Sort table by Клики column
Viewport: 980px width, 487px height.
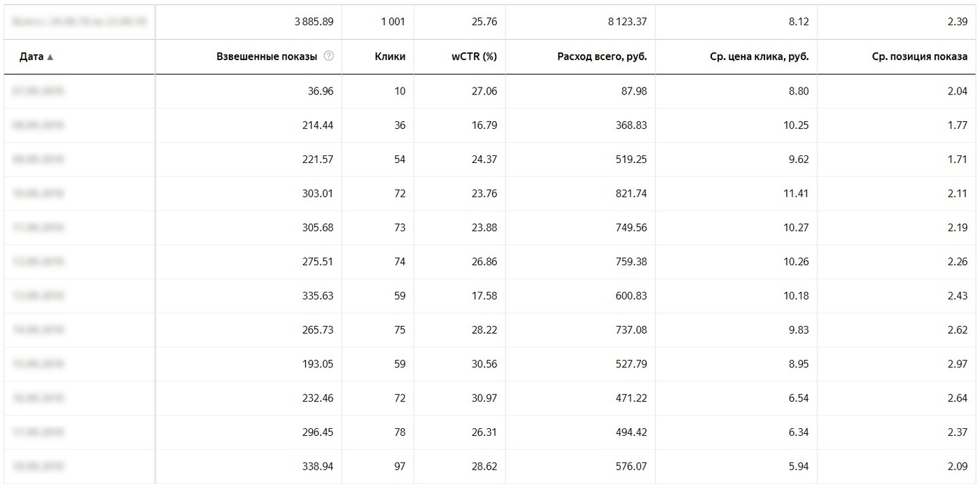pos(390,57)
